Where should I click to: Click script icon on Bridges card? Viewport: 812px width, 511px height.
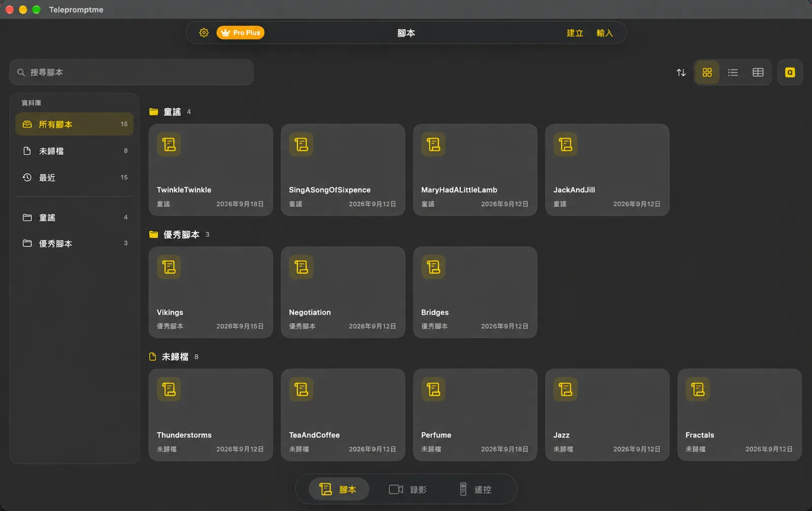pos(433,267)
